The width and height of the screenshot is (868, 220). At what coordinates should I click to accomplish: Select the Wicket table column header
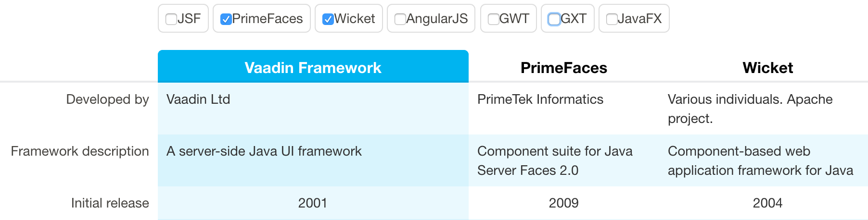[767, 68]
